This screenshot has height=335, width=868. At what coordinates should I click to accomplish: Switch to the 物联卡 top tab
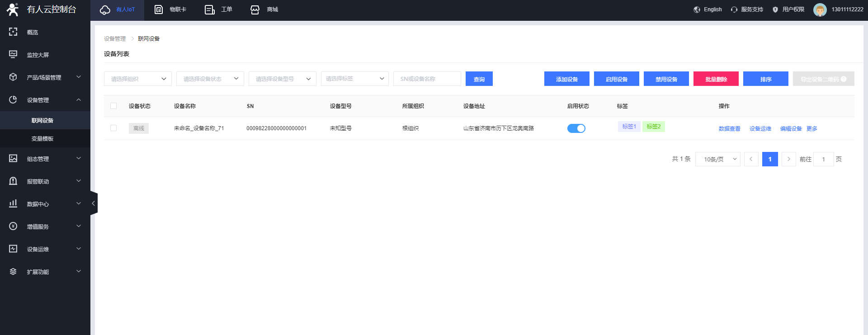[170, 9]
